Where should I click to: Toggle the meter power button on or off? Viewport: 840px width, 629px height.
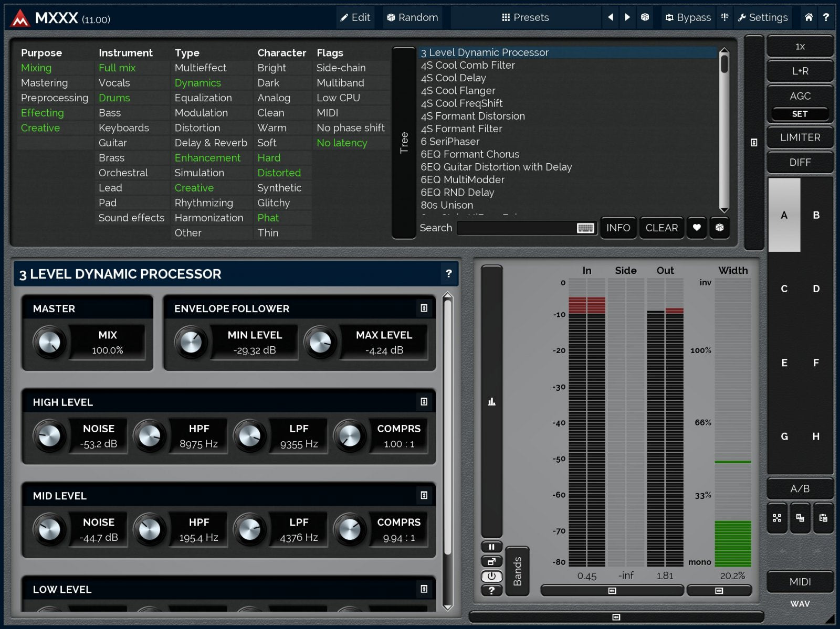coord(492,576)
